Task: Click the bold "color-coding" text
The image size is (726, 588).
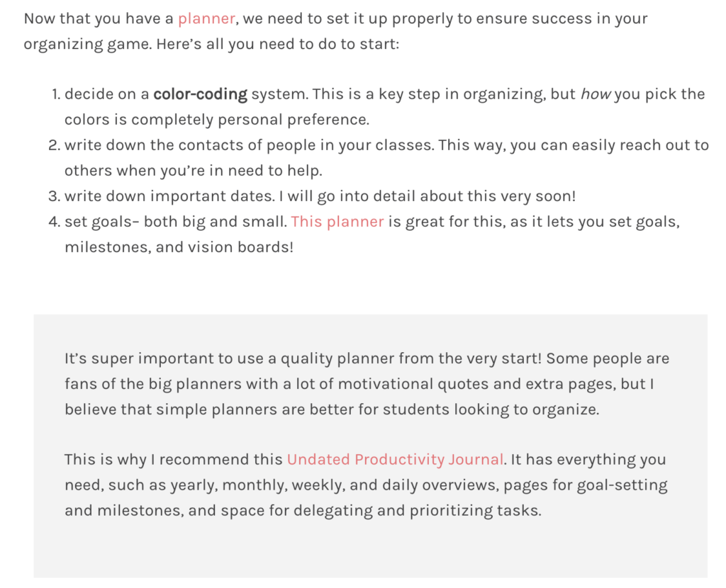Action: pos(200,94)
